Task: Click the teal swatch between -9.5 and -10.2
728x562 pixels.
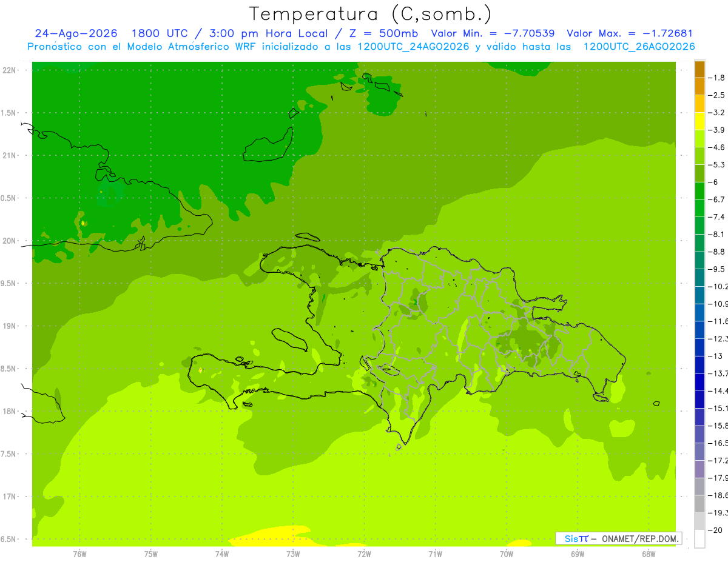Action: pyautogui.click(x=699, y=278)
